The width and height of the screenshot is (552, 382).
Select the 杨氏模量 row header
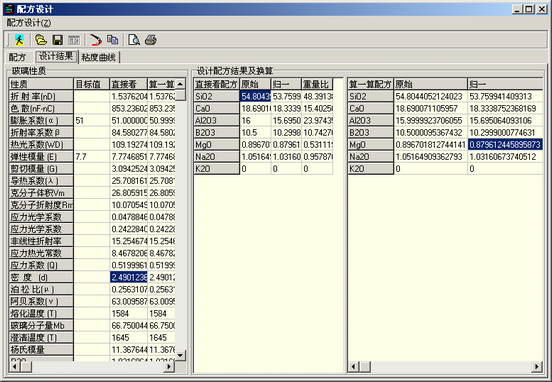coord(41,349)
